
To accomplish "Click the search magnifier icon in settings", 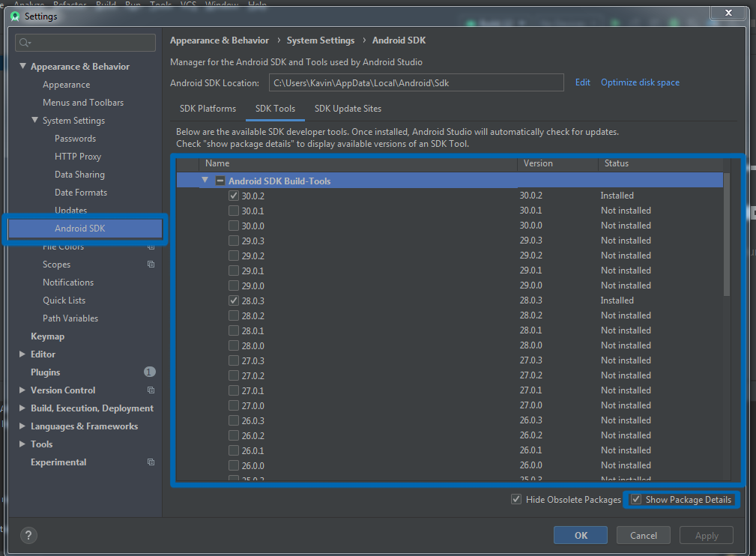I will click(24, 43).
